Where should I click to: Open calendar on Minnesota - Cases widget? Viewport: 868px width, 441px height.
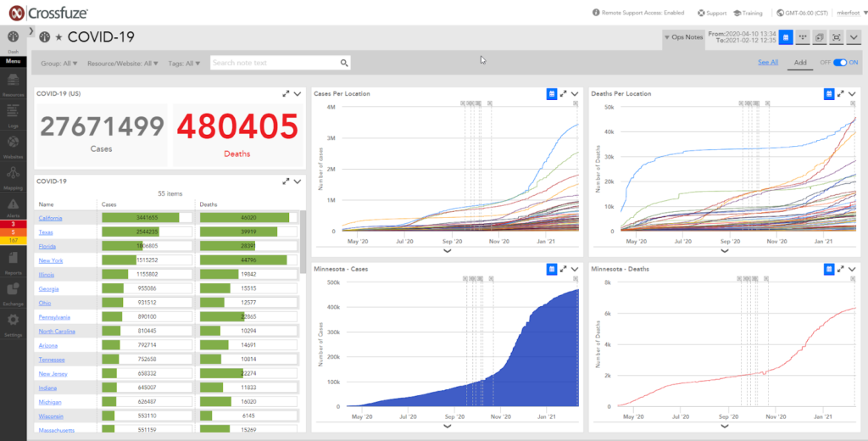tap(551, 269)
